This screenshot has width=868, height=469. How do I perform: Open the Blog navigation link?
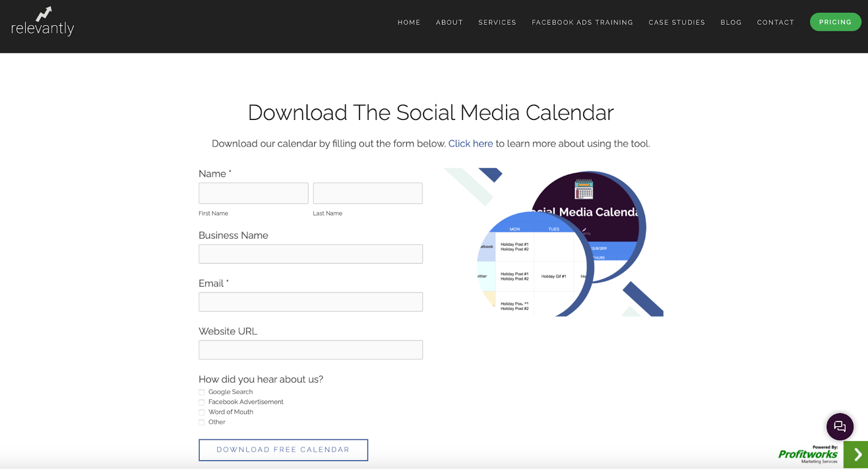(x=731, y=22)
